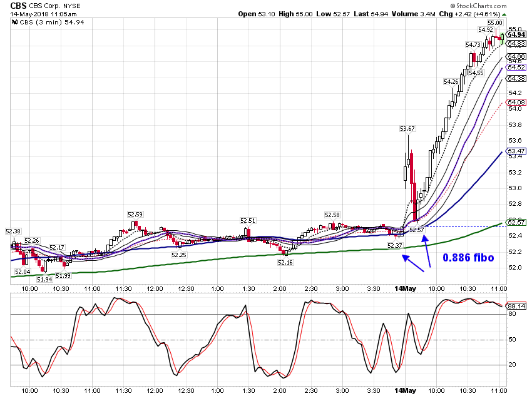Click the 54.83 moving average tag
This screenshot has height=396, width=532.
pyautogui.click(x=516, y=43)
